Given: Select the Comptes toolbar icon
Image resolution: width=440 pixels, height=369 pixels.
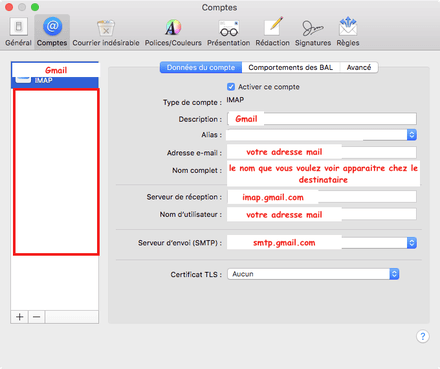Looking at the screenshot, I should point(52,32).
